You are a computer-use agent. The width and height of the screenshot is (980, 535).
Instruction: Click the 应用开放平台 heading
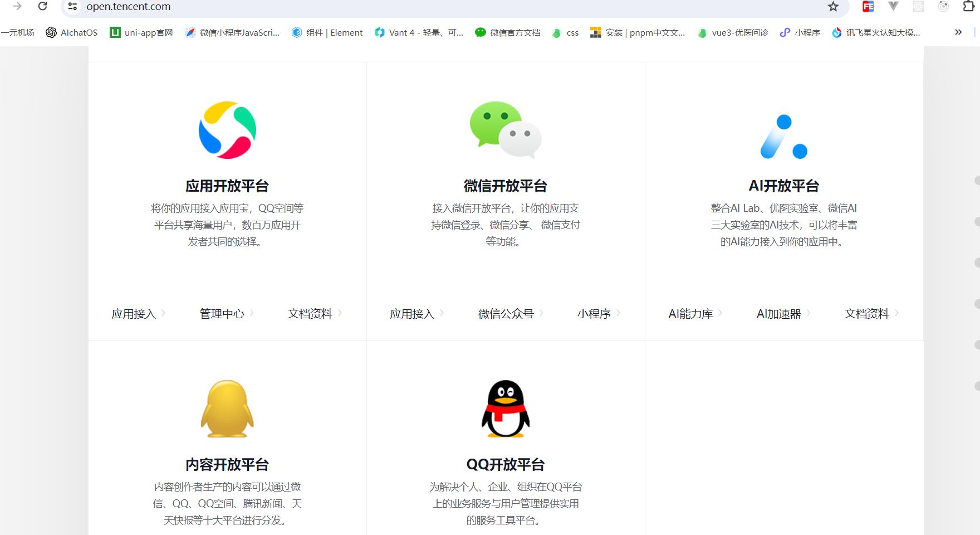(x=227, y=186)
